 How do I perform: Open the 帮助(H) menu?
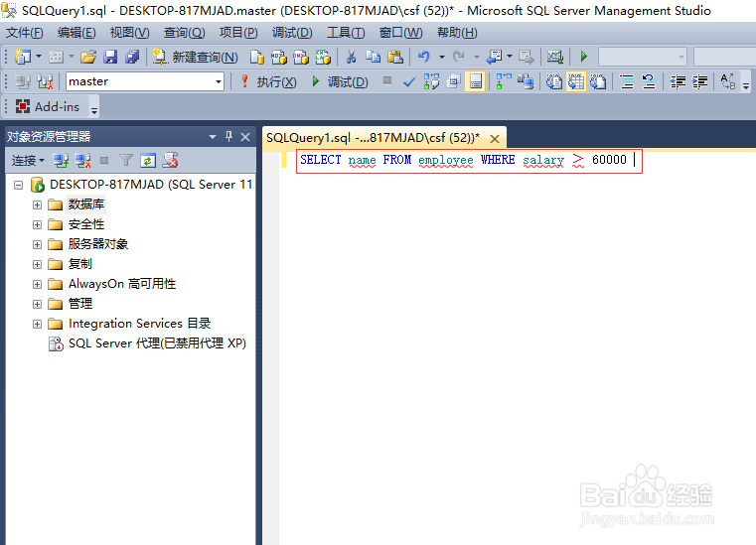point(458,33)
